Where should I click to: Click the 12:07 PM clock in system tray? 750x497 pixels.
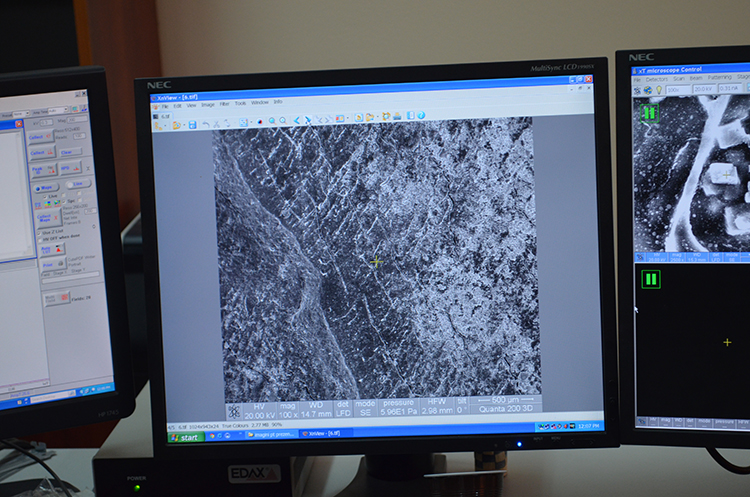(587, 426)
